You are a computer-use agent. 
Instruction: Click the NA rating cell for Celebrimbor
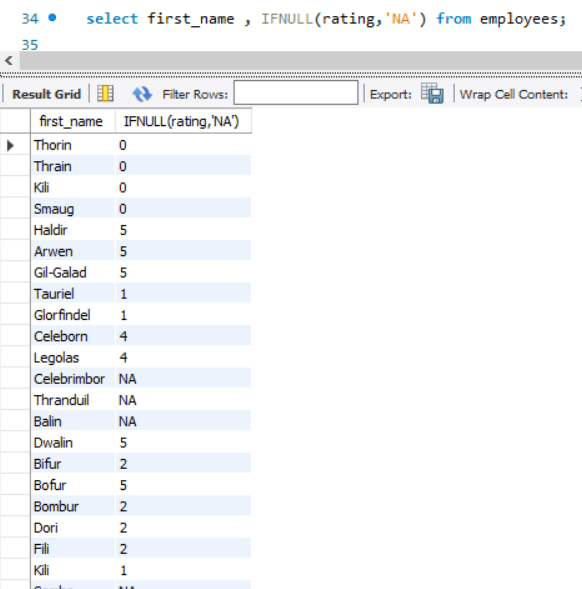coord(183,379)
